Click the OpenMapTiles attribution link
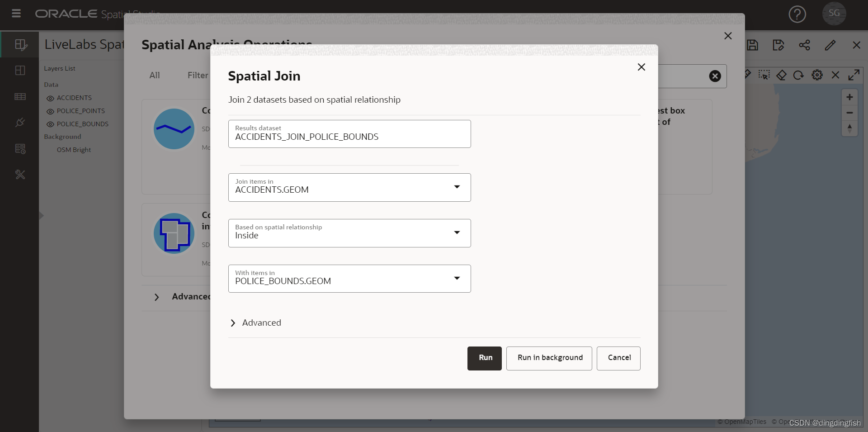This screenshot has width=868, height=432. tap(742, 422)
